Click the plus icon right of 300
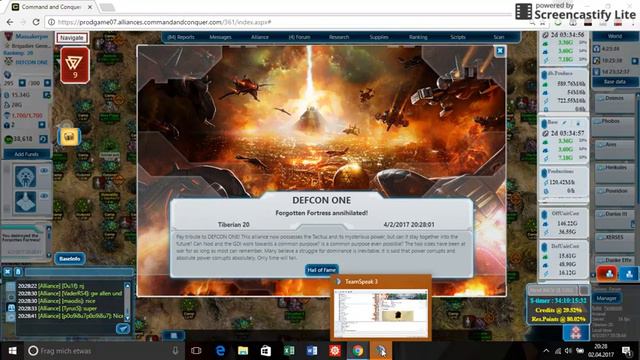Viewport: 640px width, 360px height. [47, 83]
